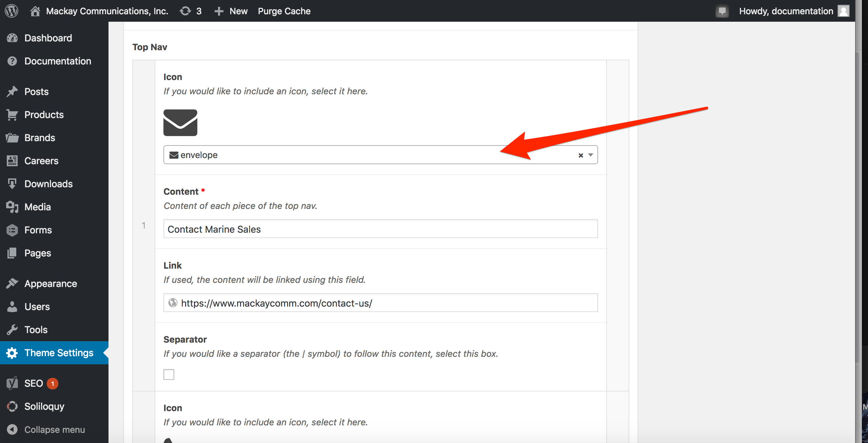
Task: Click Collapse menu text
Action: (55, 429)
